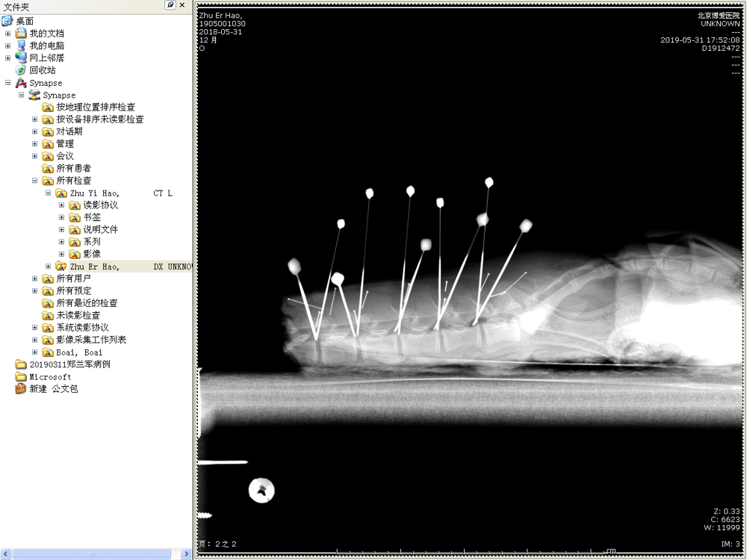Select the 网上邻居 network icon
Screen dimensions: 747x560
[20, 57]
